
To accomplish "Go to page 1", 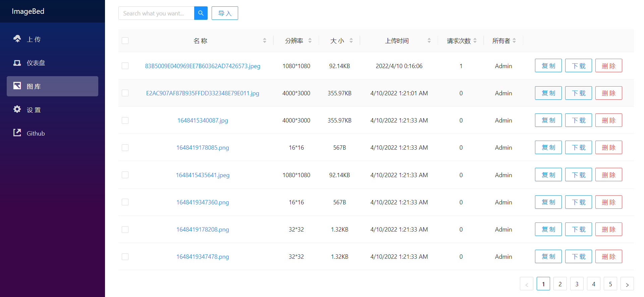I will pos(543,284).
